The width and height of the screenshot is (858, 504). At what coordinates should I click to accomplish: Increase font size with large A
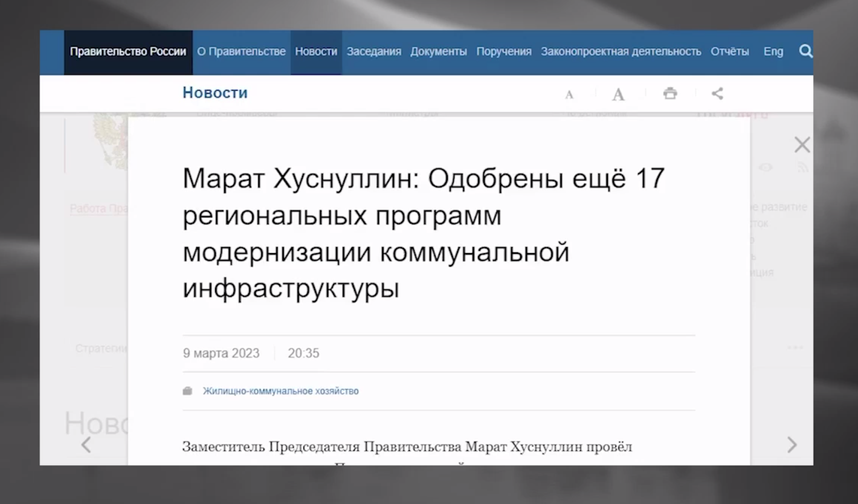(x=618, y=94)
